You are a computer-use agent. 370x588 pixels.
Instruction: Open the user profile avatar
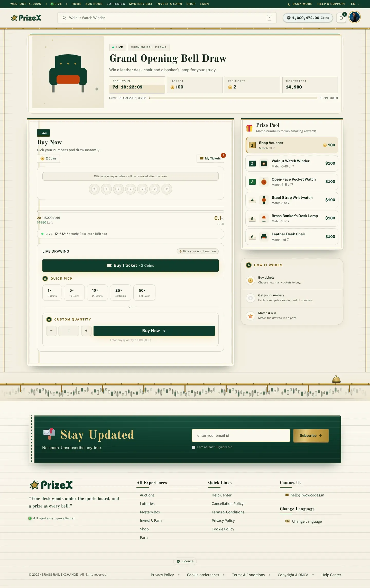tap(355, 17)
